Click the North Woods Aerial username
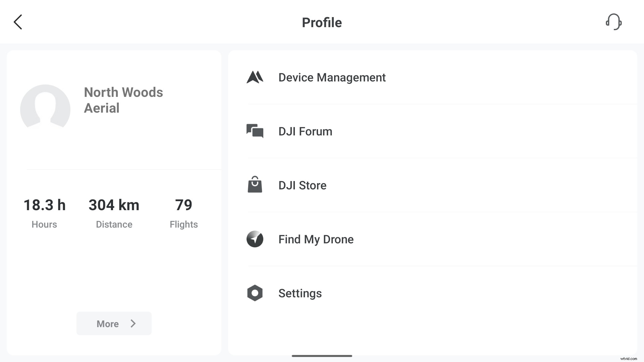Screen dimensions: 644x362 (123, 100)
